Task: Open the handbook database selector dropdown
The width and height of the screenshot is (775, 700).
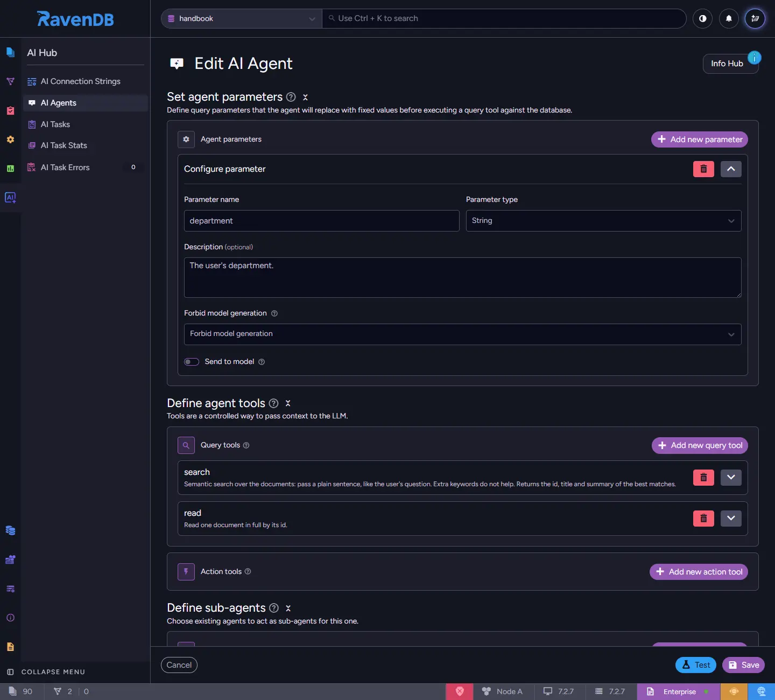Action: coord(242,18)
